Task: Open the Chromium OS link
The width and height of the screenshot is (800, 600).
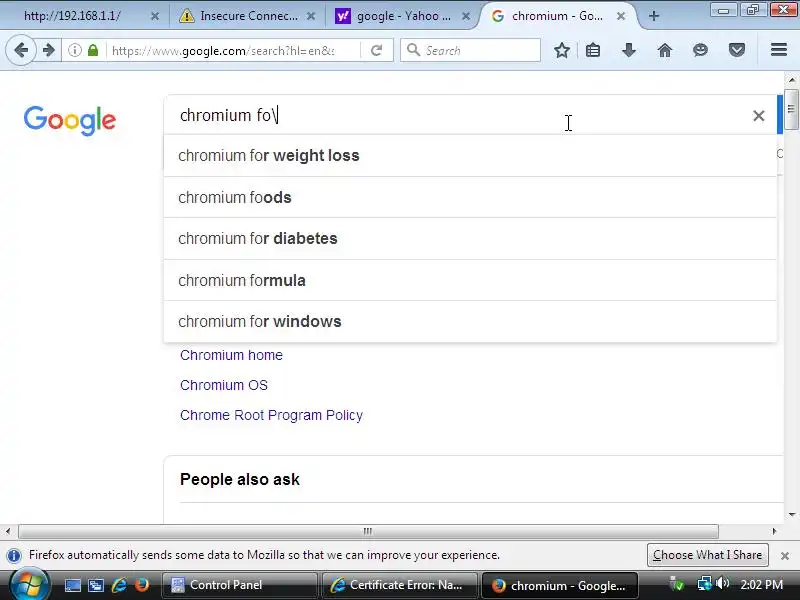Action: 223,385
